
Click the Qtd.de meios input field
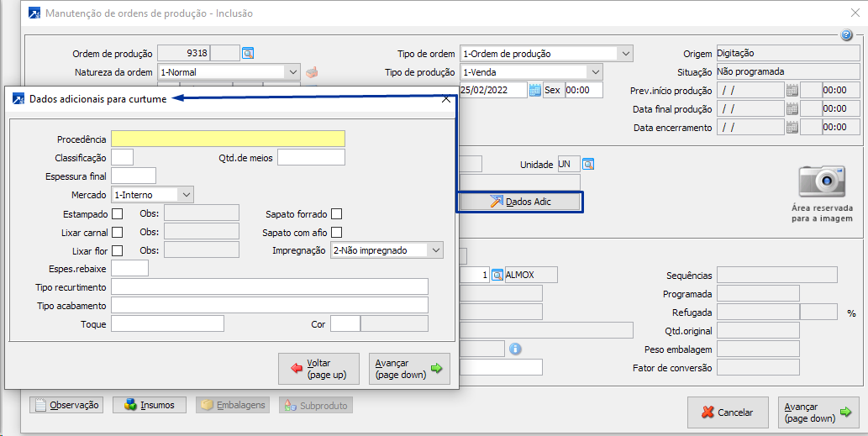311,157
